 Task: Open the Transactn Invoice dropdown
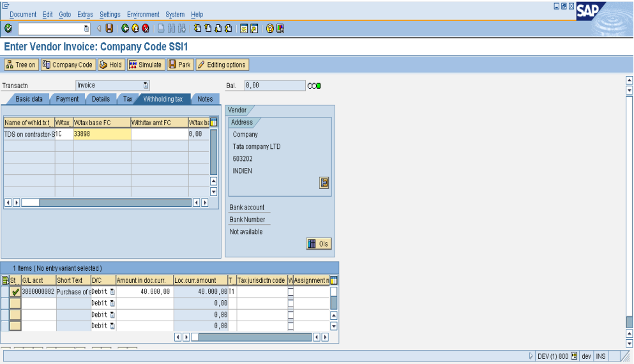pos(146,85)
